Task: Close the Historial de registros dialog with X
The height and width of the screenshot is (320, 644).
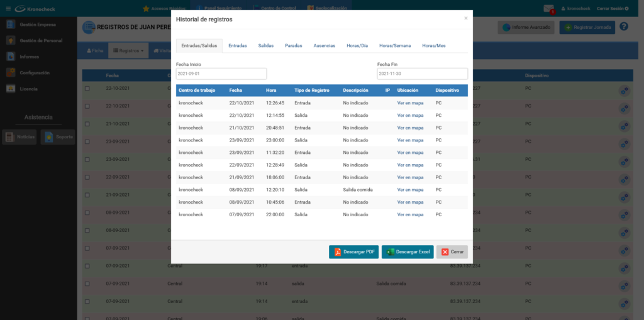Action: [466, 18]
